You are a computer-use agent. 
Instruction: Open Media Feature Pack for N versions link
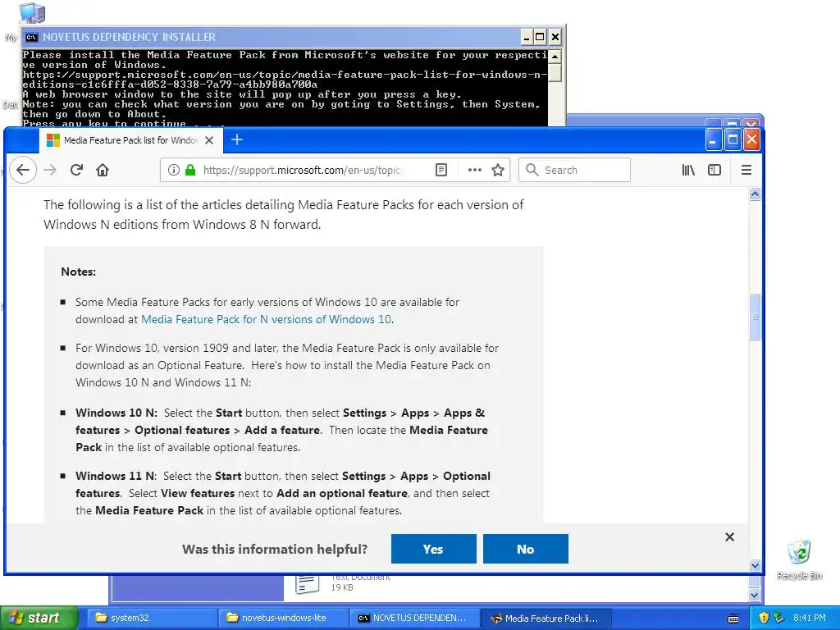266,319
